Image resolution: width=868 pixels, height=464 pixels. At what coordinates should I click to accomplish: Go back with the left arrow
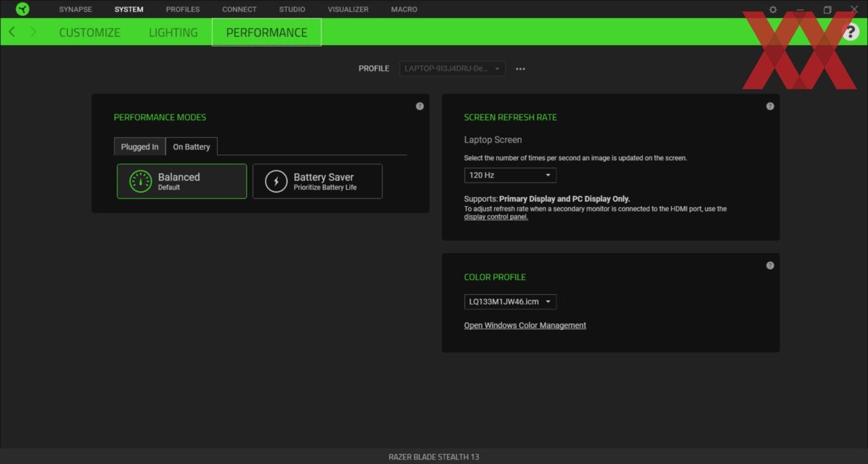pyautogui.click(x=12, y=32)
